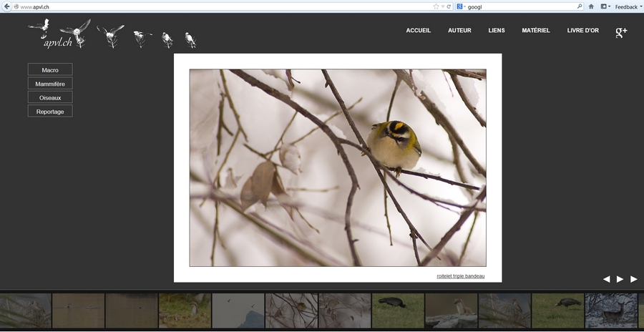
Task: Go back using the browser back arrow
Action: coord(6,6)
